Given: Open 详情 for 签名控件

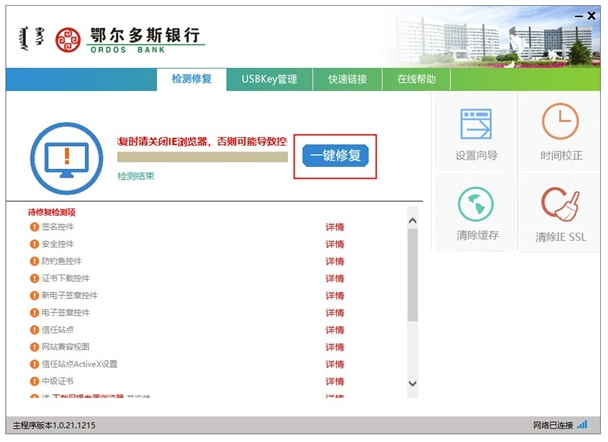Looking at the screenshot, I should 335,227.
